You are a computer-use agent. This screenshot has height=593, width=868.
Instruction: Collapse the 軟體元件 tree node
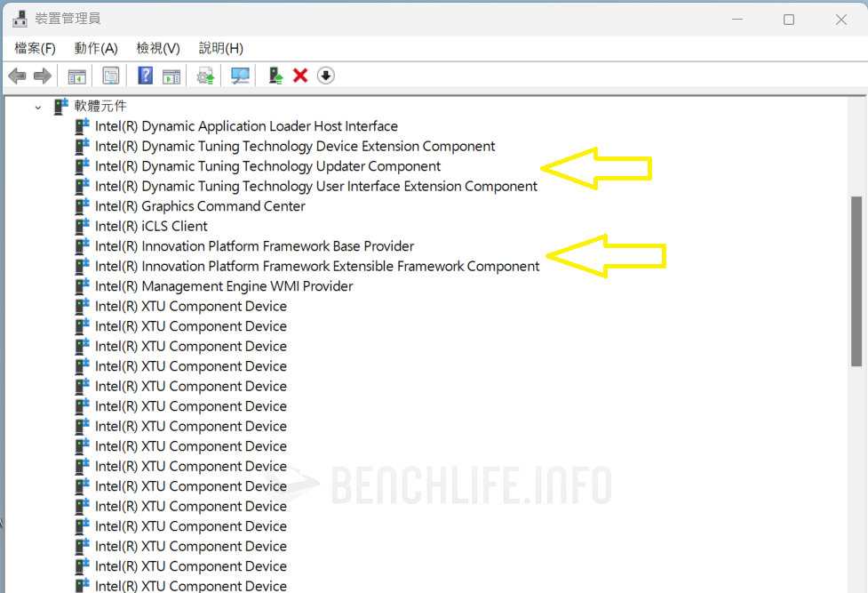pos(37,106)
